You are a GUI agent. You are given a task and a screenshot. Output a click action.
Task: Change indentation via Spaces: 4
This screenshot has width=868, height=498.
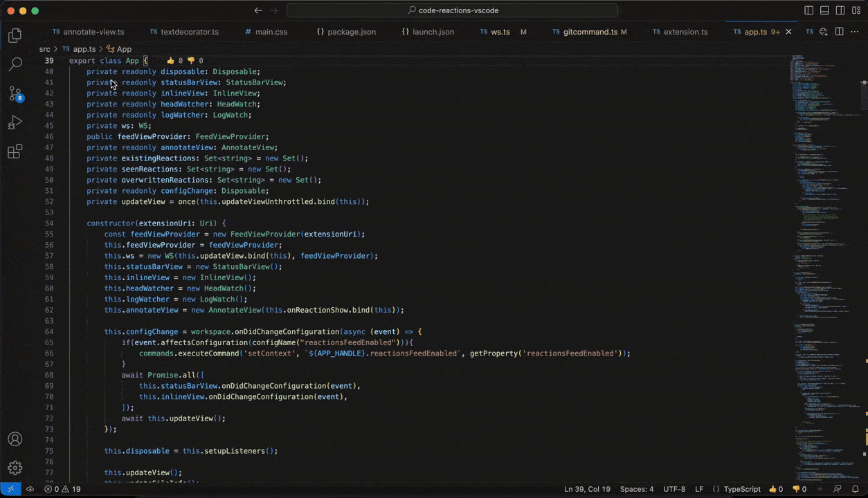coord(637,489)
